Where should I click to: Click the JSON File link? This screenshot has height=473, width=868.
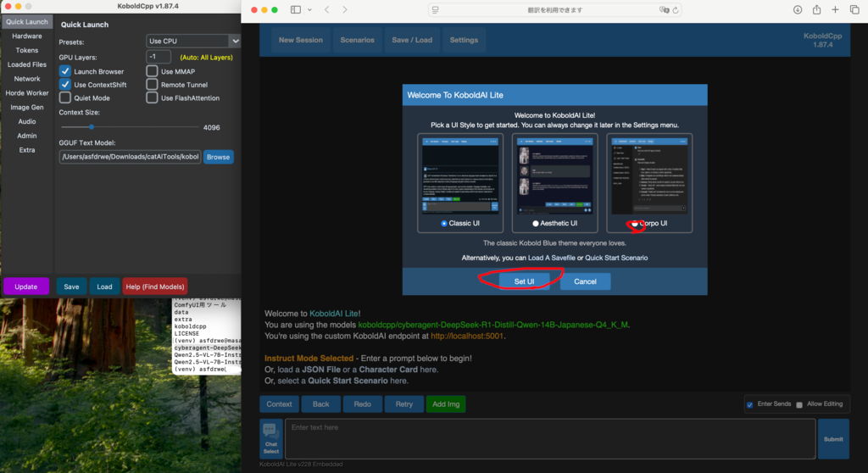(x=321, y=370)
